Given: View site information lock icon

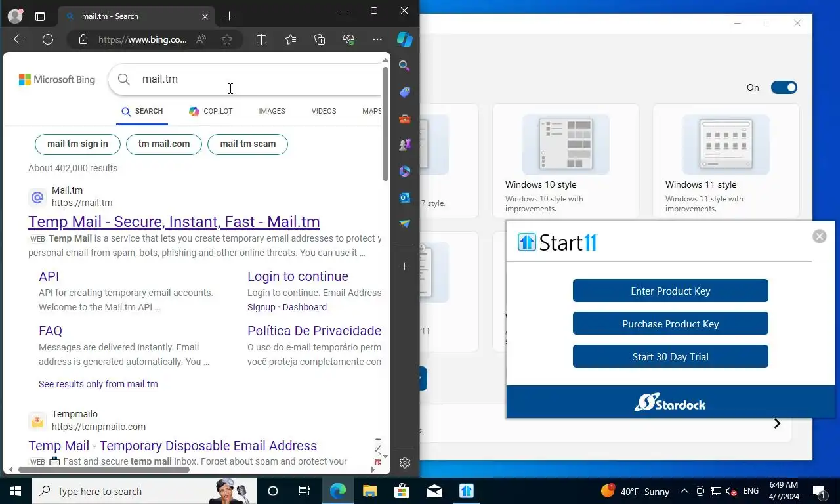Looking at the screenshot, I should (83, 39).
